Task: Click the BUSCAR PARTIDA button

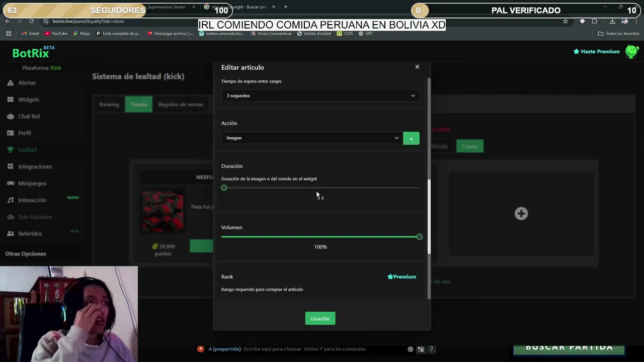Action: [x=569, y=348]
